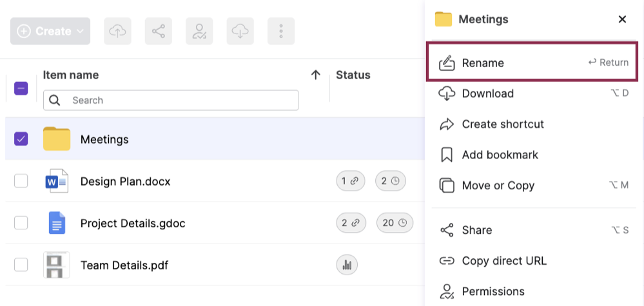Click the share icon in toolbar
The width and height of the screenshot is (644, 306).
[x=158, y=31]
